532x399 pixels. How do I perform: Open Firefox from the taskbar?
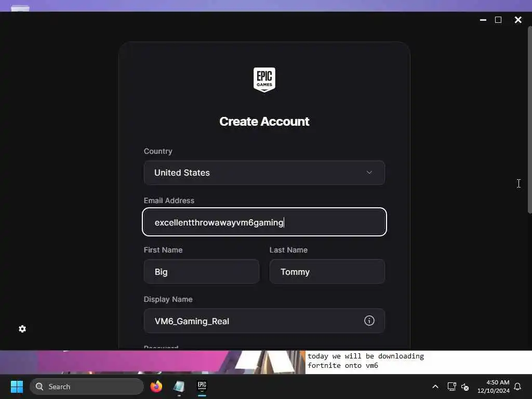pyautogui.click(x=156, y=387)
